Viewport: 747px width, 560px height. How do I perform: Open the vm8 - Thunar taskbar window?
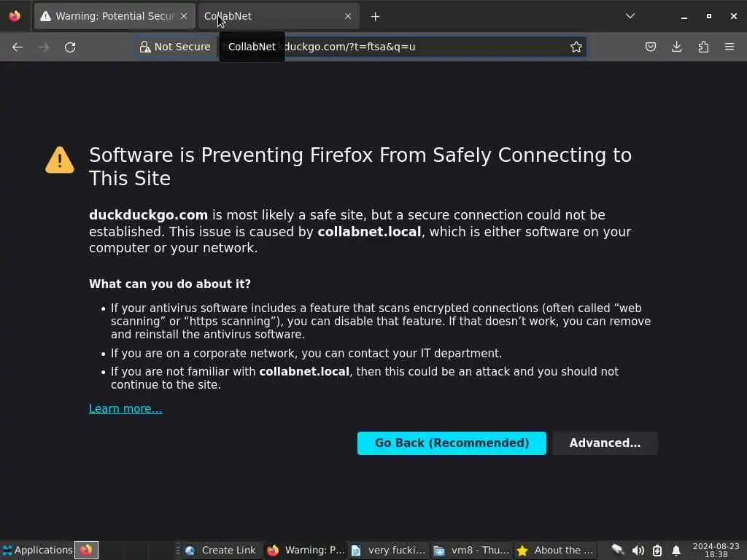pyautogui.click(x=471, y=550)
